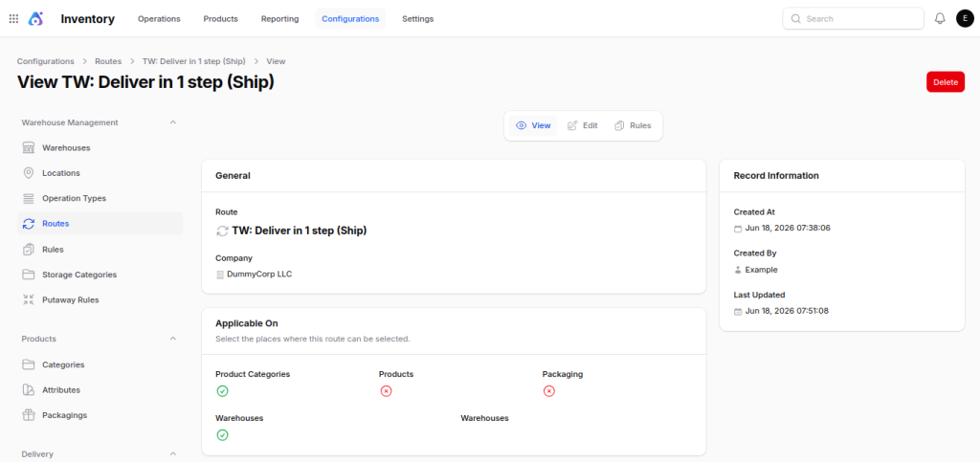Click the eye icon on View tab

pyautogui.click(x=522, y=125)
